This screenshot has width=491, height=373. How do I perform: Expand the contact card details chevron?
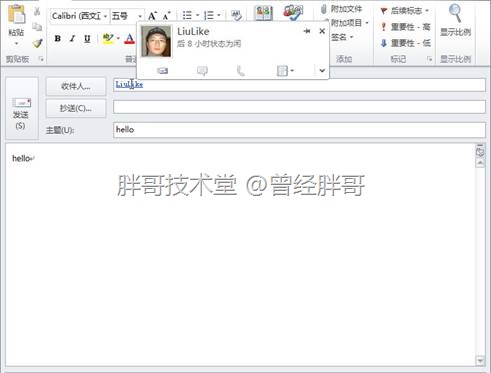click(x=322, y=71)
